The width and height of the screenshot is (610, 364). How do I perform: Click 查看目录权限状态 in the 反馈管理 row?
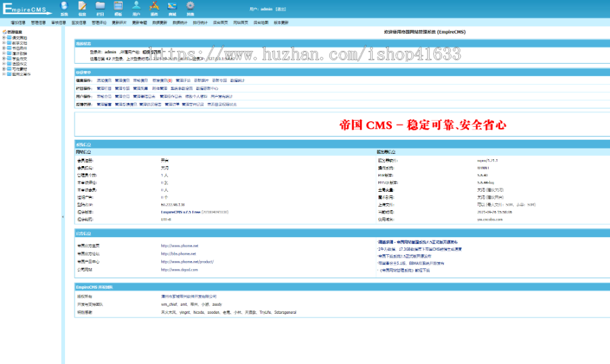point(222,104)
